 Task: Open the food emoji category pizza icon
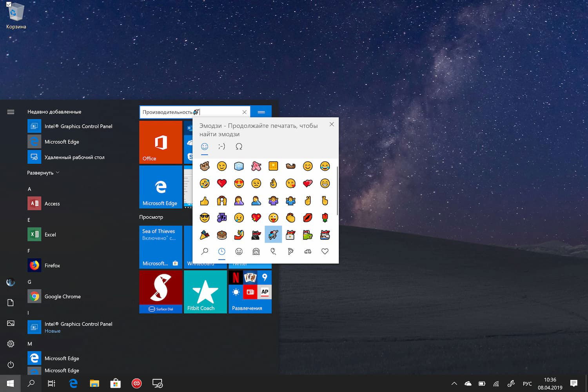tap(290, 252)
